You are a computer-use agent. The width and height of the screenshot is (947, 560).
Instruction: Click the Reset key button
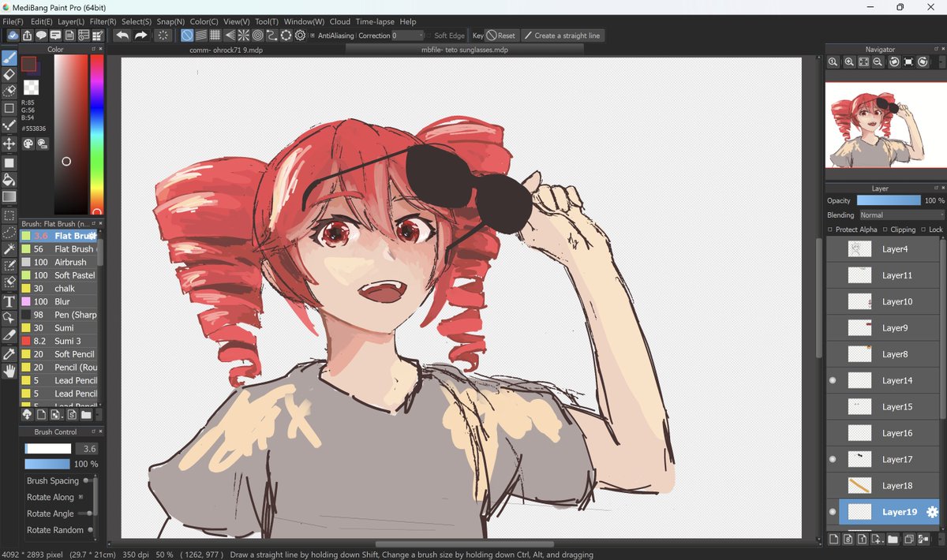501,35
